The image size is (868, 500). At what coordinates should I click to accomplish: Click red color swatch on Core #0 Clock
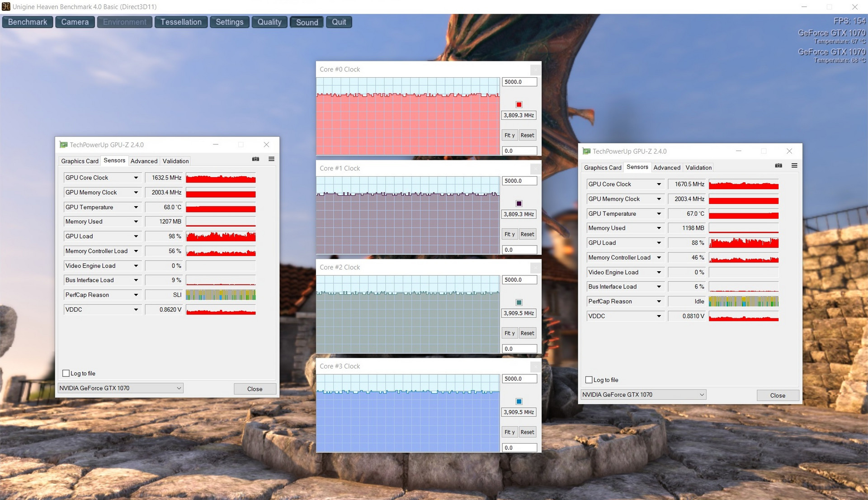(519, 105)
